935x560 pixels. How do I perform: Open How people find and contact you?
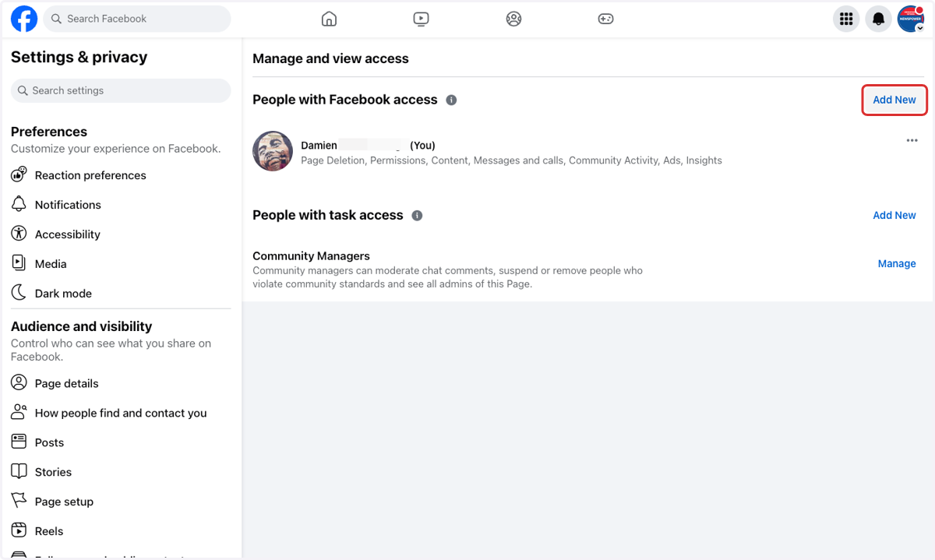tap(121, 413)
